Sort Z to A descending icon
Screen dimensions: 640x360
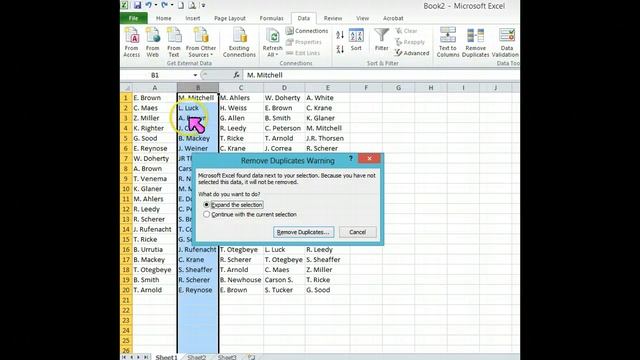point(340,49)
